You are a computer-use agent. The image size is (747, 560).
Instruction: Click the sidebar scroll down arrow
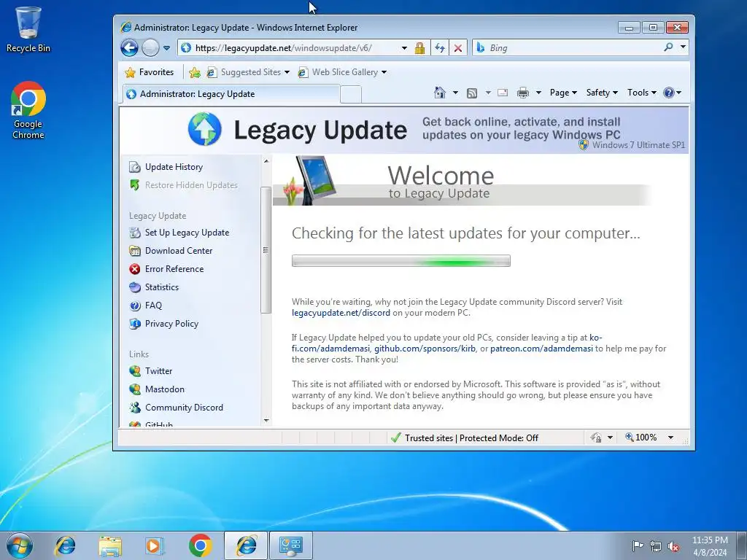(x=266, y=421)
